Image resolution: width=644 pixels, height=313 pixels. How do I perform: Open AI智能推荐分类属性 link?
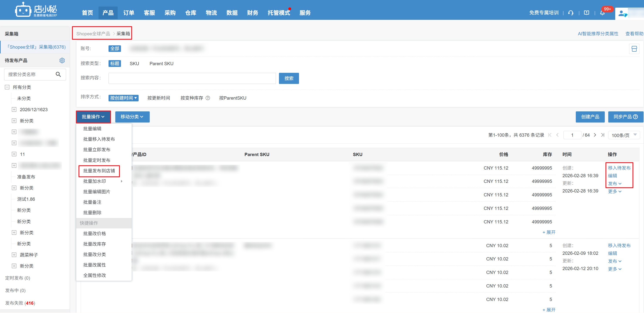click(598, 34)
